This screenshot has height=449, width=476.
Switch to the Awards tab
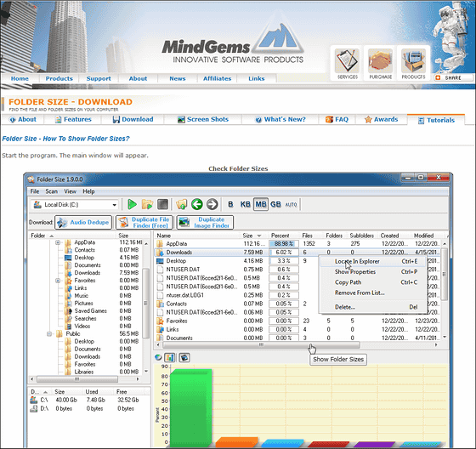(x=381, y=119)
